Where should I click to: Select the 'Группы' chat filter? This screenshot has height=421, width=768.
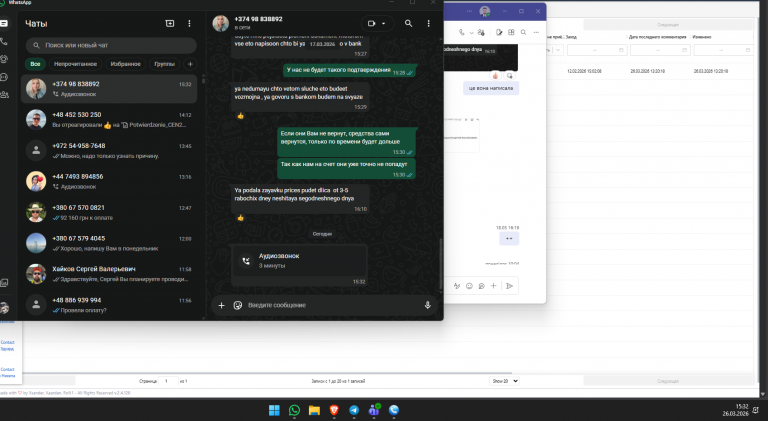165,64
